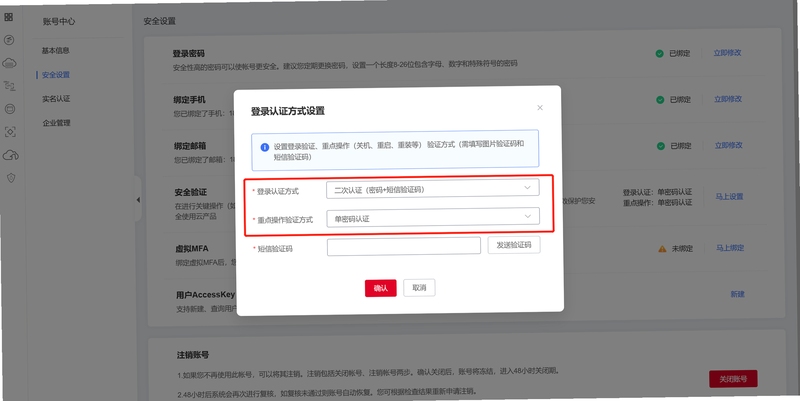Image resolution: width=800 pixels, height=401 pixels.
Task: Go to 基本信息 in account menu
Action: (56, 51)
